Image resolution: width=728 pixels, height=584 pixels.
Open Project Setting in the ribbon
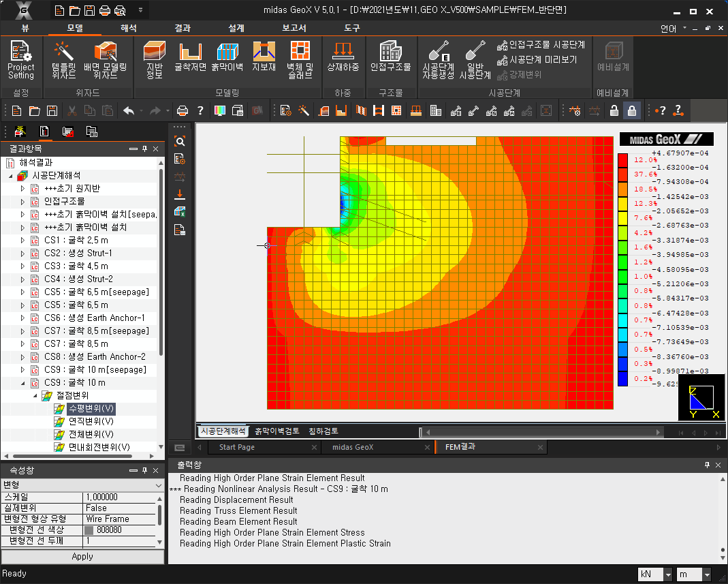[20, 60]
